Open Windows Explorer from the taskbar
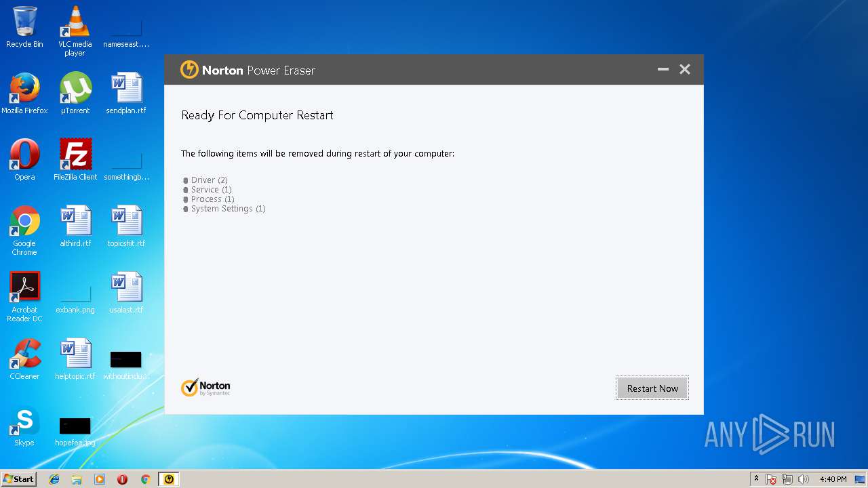 coord(77,479)
